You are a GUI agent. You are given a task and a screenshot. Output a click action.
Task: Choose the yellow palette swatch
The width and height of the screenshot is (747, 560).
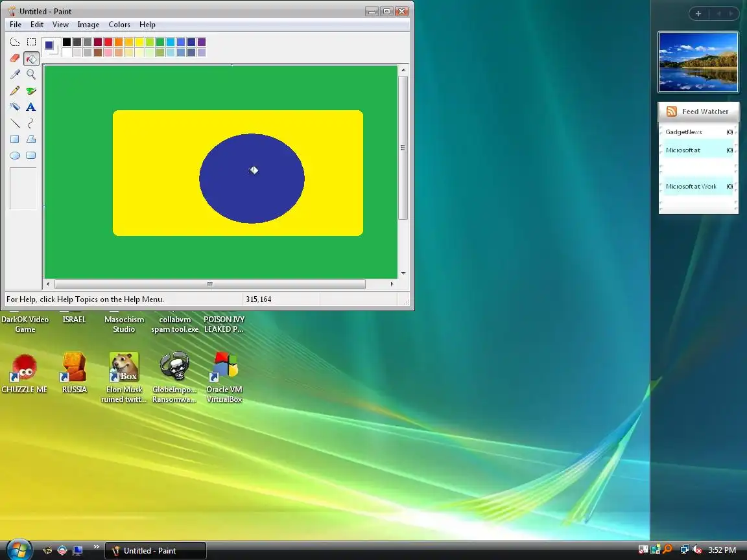(139, 42)
